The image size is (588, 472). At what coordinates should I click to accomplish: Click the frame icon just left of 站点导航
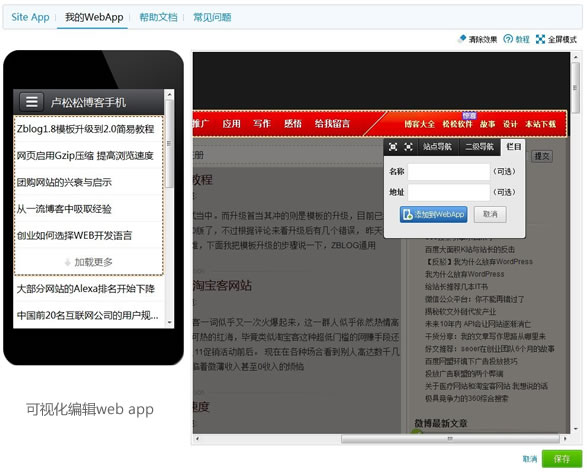pyautogui.click(x=408, y=147)
